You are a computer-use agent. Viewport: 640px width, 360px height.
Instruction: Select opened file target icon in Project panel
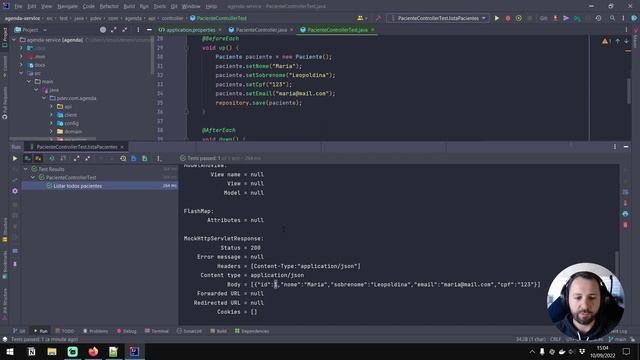(x=103, y=30)
